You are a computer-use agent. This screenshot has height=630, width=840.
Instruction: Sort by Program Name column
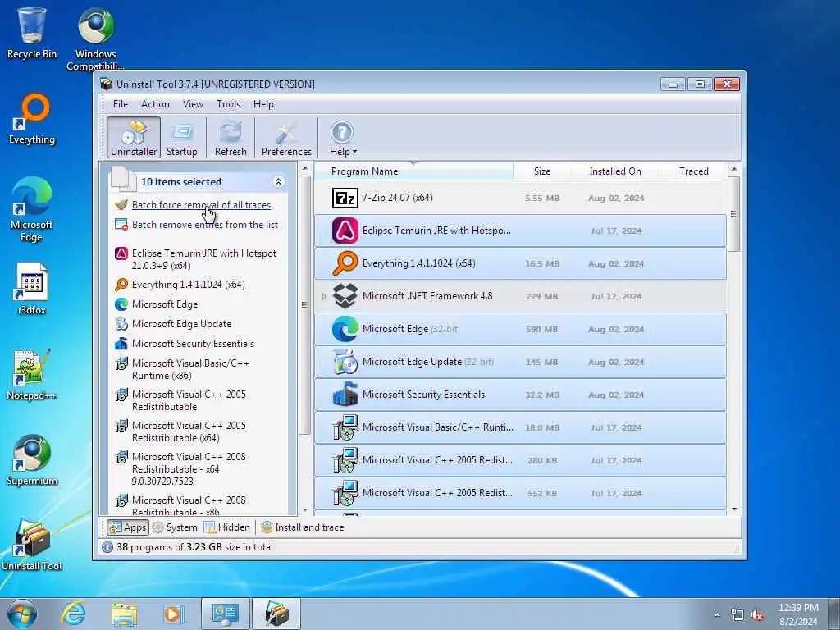coord(413,171)
